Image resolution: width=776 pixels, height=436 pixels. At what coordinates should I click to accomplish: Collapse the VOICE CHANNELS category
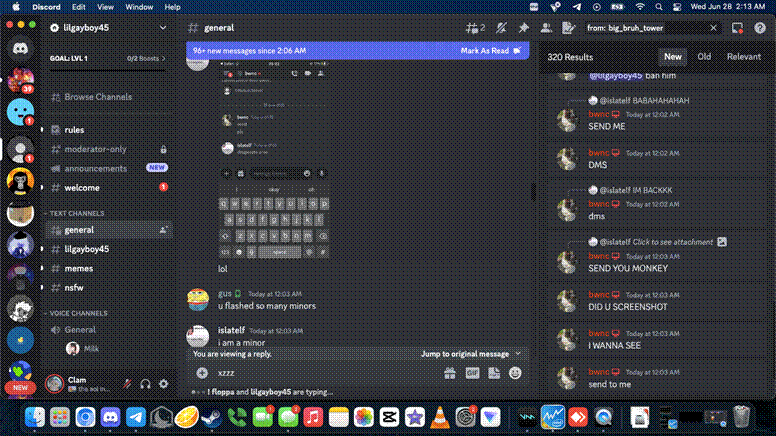pos(79,313)
